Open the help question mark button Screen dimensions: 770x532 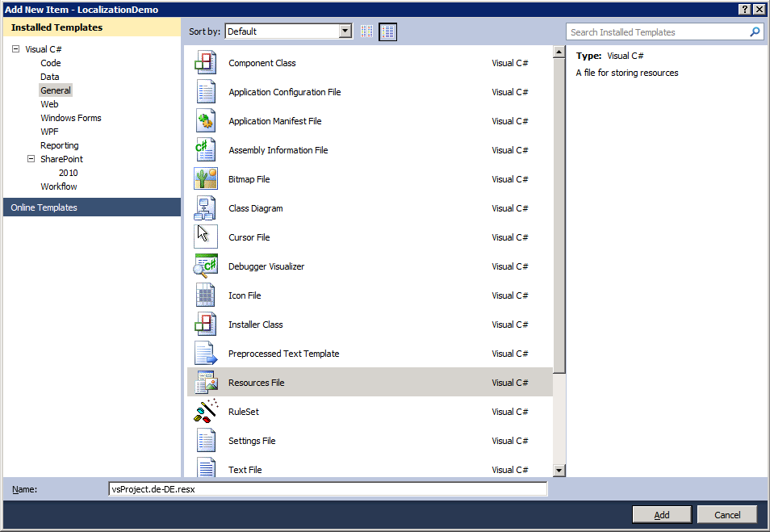point(744,10)
